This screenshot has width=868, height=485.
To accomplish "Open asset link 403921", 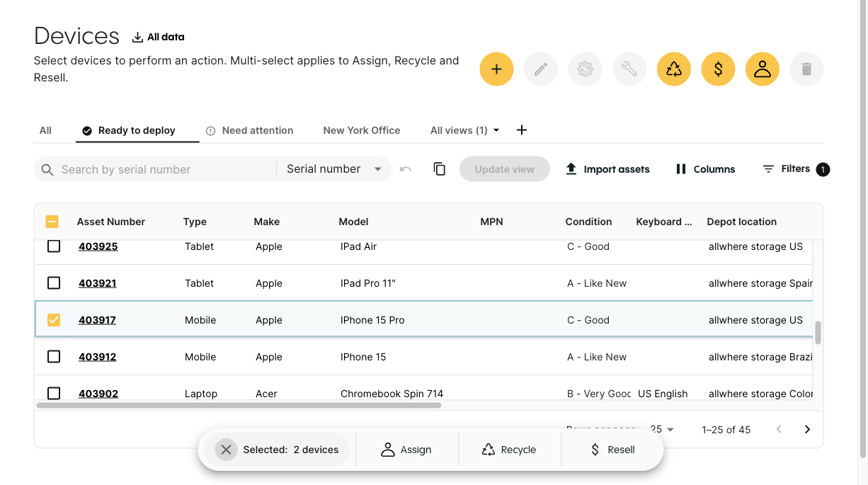I will (x=98, y=283).
